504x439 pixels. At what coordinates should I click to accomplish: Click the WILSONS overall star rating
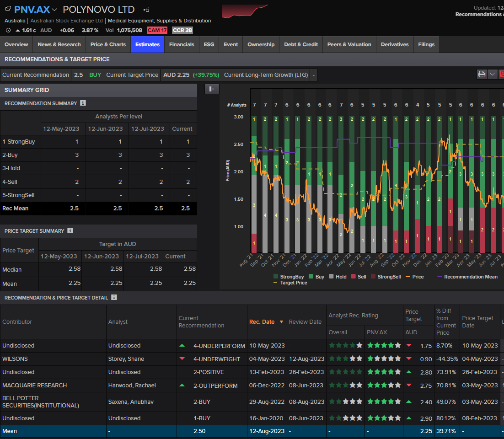346,359
